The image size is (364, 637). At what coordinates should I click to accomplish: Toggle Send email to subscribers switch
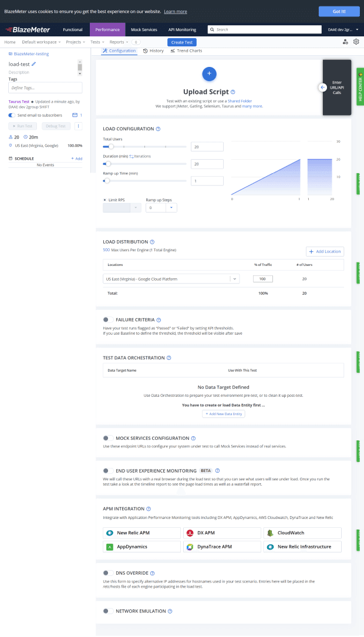click(12, 116)
